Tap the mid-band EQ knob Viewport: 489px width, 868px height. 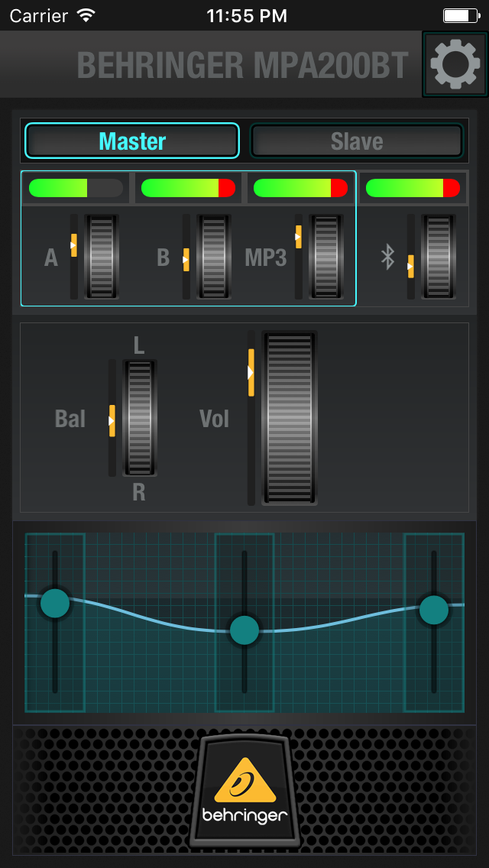(x=244, y=630)
